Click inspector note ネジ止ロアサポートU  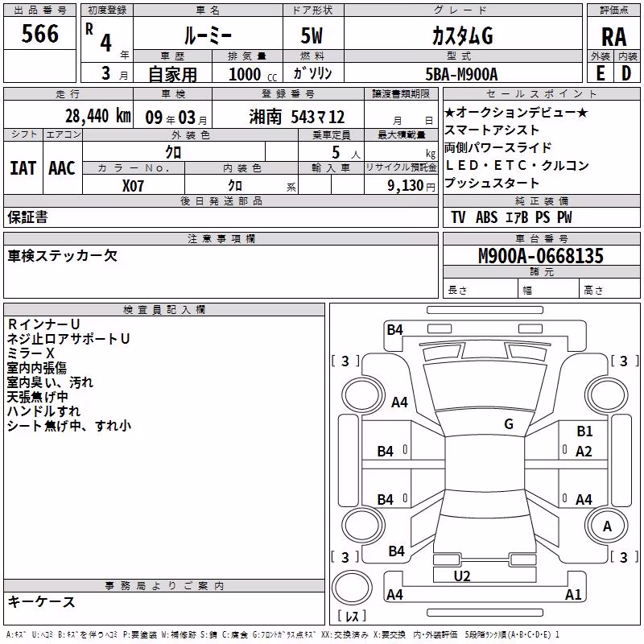pos(68,339)
